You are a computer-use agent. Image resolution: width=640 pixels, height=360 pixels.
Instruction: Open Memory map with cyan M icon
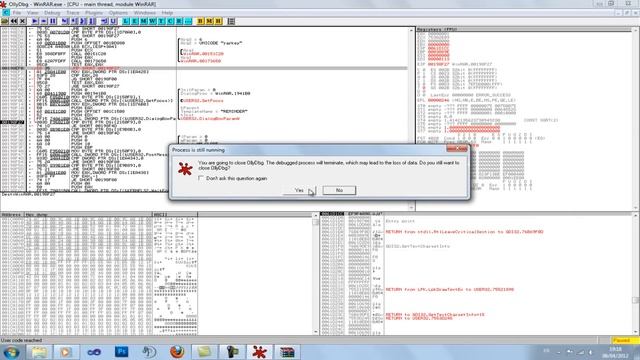click(x=144, y=21)
